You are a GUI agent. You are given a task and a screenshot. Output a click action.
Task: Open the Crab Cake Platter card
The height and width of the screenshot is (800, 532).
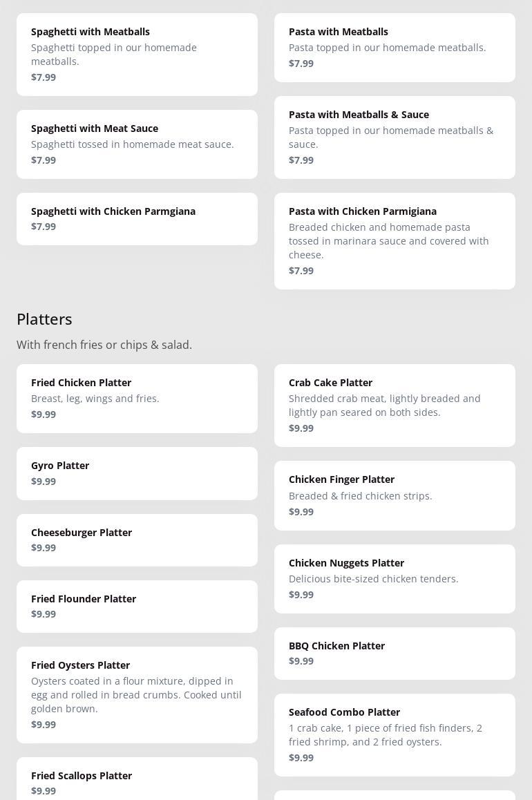(395, 405)
